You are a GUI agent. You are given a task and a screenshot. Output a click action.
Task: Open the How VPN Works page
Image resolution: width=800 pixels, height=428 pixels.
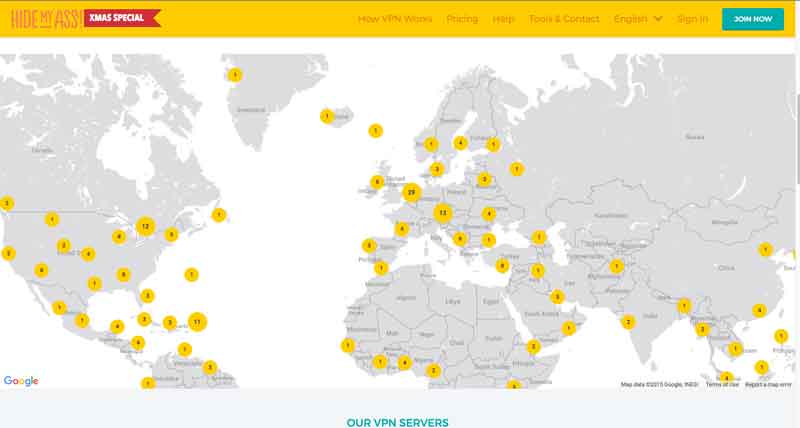pos(394,19)
